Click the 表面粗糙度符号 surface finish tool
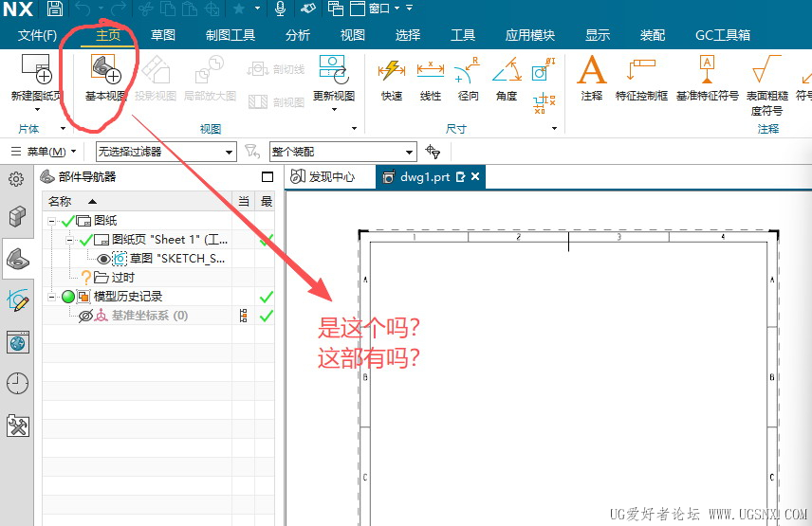 coord(766,85)
